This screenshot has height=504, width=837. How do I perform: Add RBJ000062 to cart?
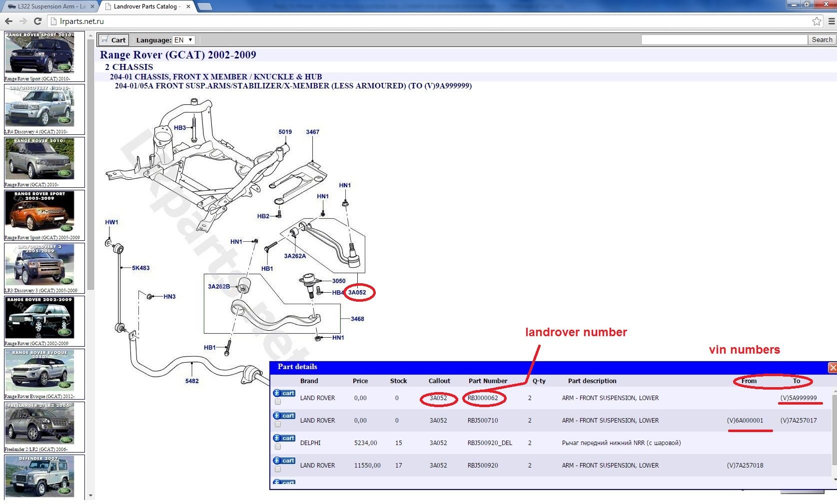(284, 393)
